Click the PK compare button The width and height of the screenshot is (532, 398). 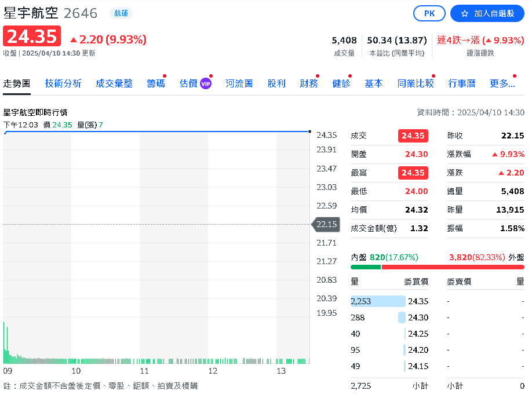pos(429,13)
